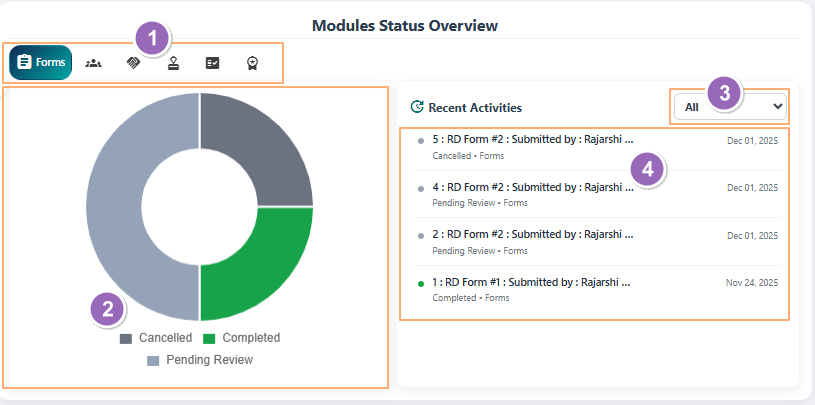The image size is (815, 405).
Task: Open activity 5 RD Form #2 entry
Action: (x=532, y=140)
